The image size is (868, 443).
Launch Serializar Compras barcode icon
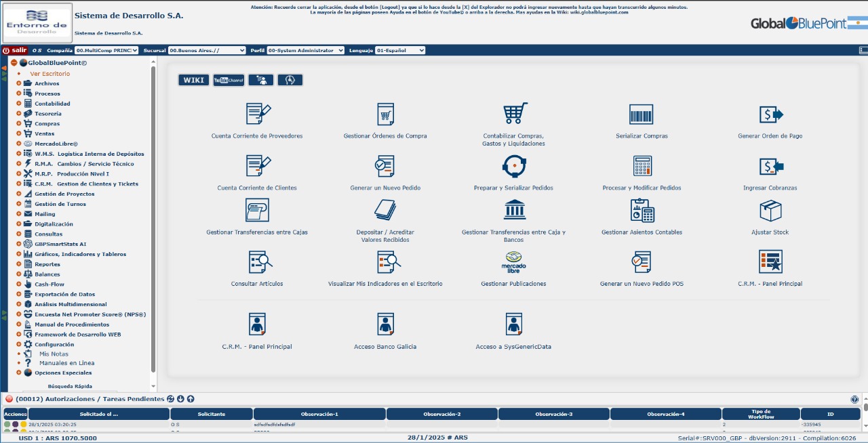click(641, 114)
